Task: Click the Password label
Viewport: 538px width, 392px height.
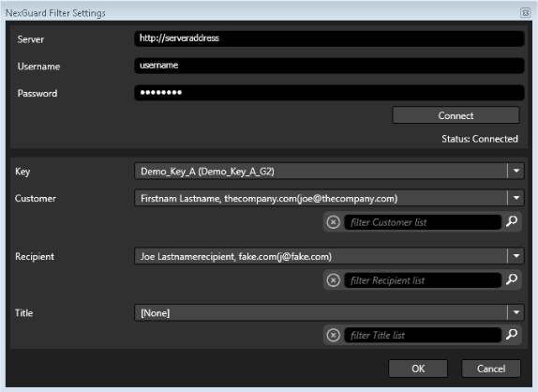Action: pos(37,94)
